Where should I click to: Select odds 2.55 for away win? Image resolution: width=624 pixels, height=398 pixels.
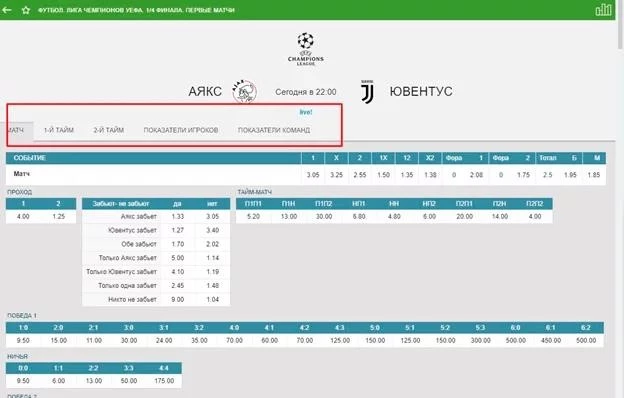360,175
